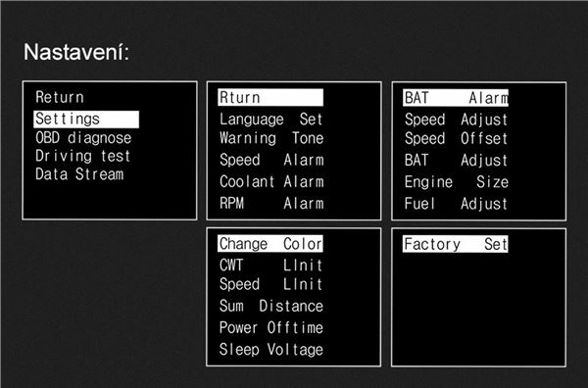Select the Sleep Voltage option
This screenshot has width=588, height=388.
[x=271, y=350]
